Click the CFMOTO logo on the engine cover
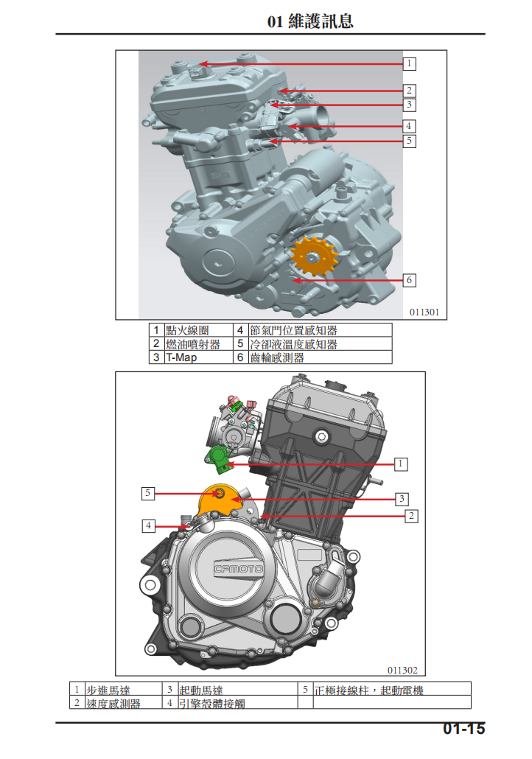Image resolution: width=532 pixels, height=759 pixels. tap(239, 568)
